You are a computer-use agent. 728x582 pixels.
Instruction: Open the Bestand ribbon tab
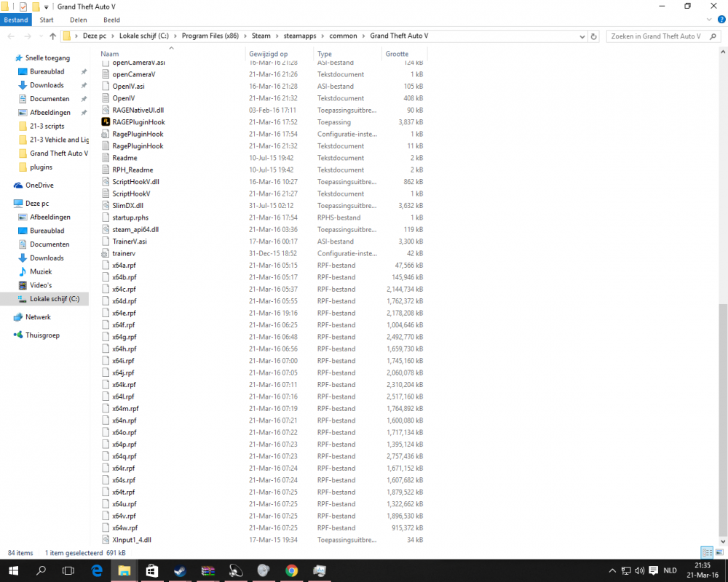[x=16, y=20]
